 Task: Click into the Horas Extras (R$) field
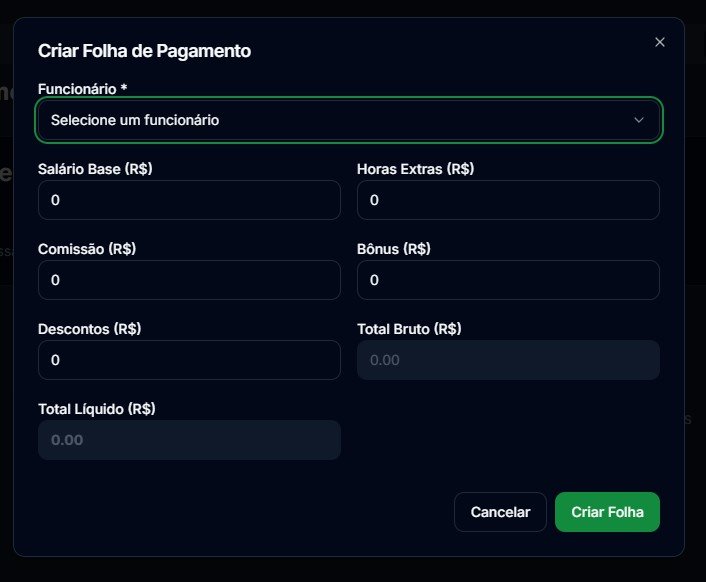[508, 200]
